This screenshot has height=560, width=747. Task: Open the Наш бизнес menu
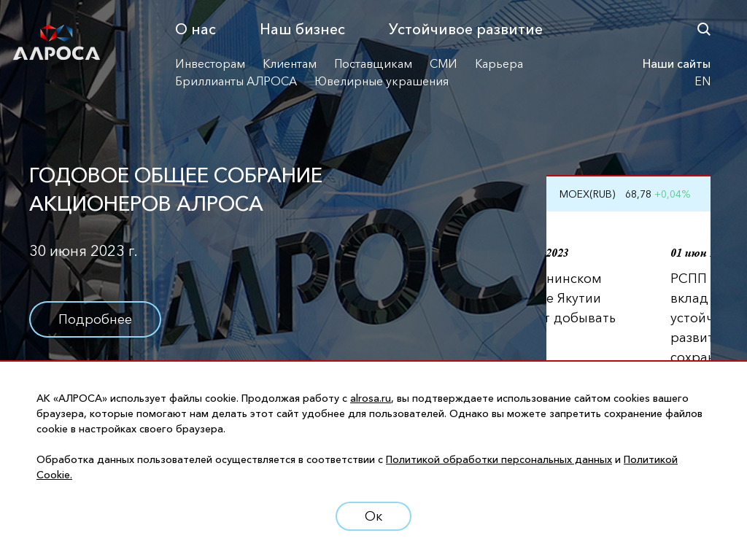click(x=303, y=29)
